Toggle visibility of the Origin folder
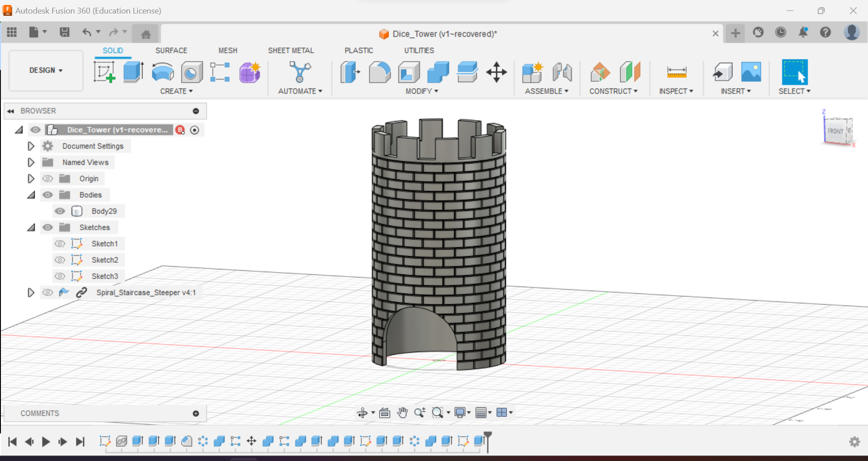 pos(47,179)
